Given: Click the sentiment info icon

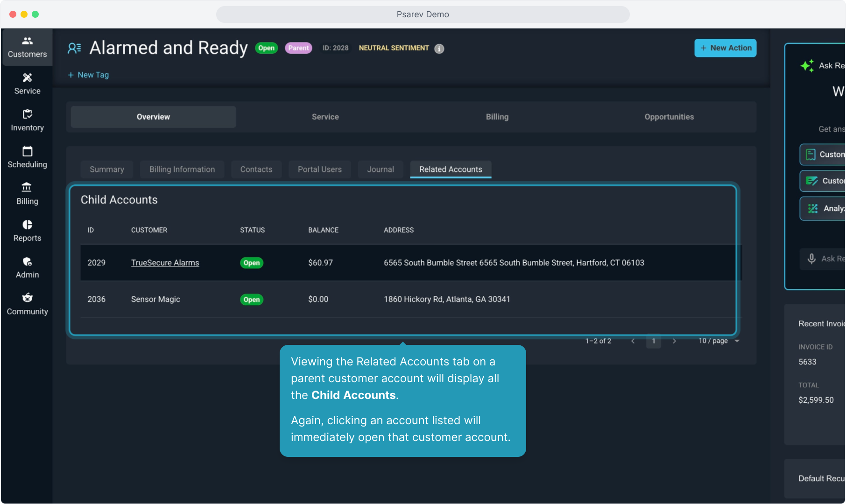Looking at the screenshot, I should click(x=439, y=49).
